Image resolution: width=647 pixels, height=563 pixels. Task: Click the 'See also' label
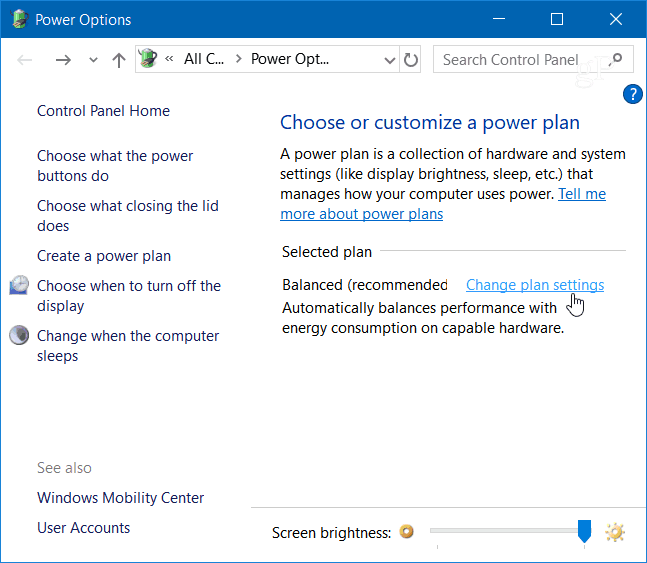[x=64, y=468]
